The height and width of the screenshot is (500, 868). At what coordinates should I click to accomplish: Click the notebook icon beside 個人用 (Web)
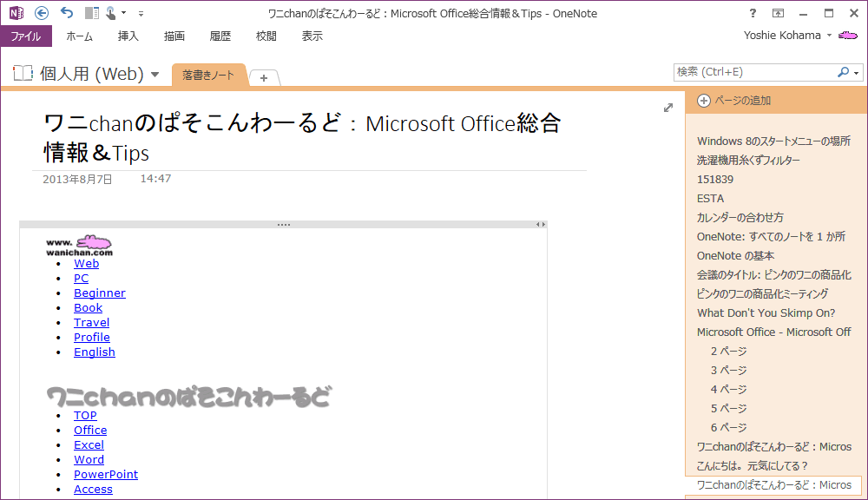coord(23,73)
